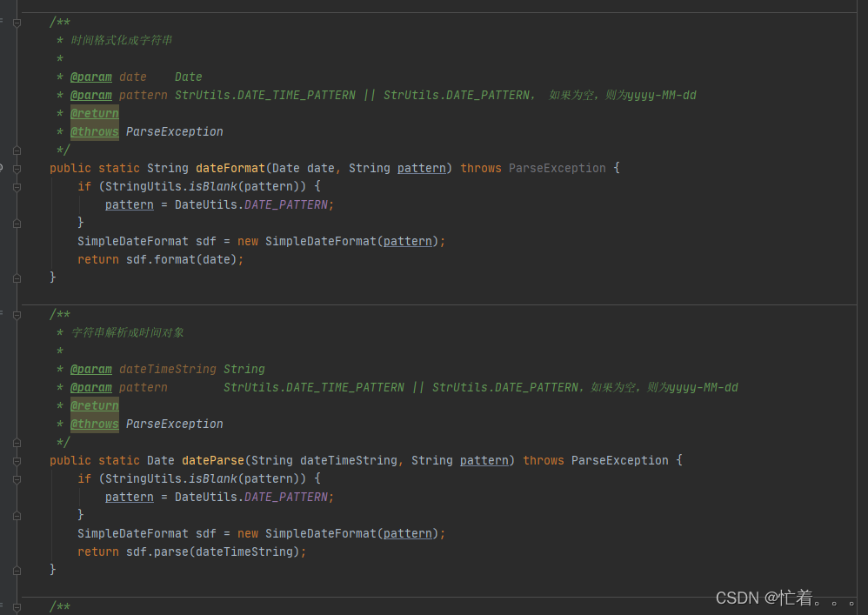Collapse the partially visible Javadoc at the bottom
This screenshot has height=615, width=868.
17,608
